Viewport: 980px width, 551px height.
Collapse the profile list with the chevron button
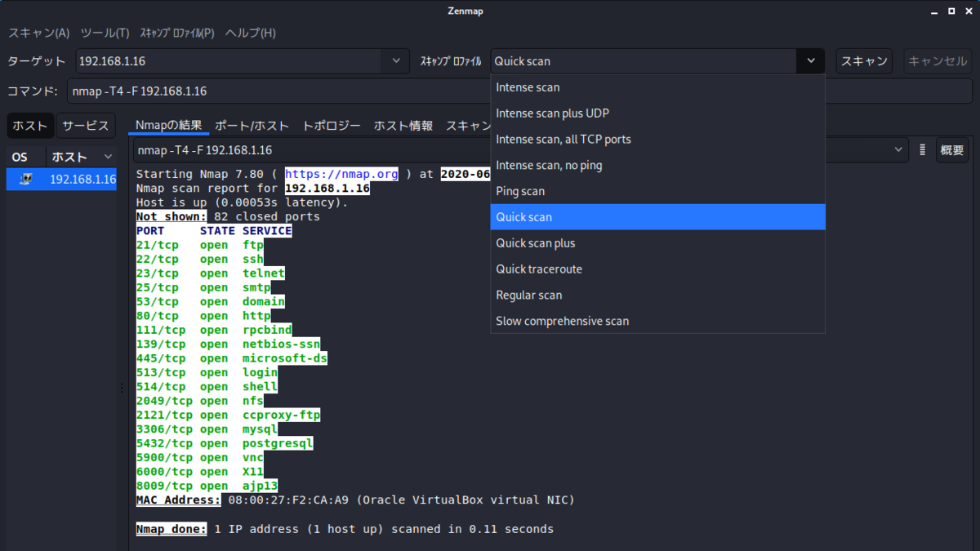(x=811, y=61)
